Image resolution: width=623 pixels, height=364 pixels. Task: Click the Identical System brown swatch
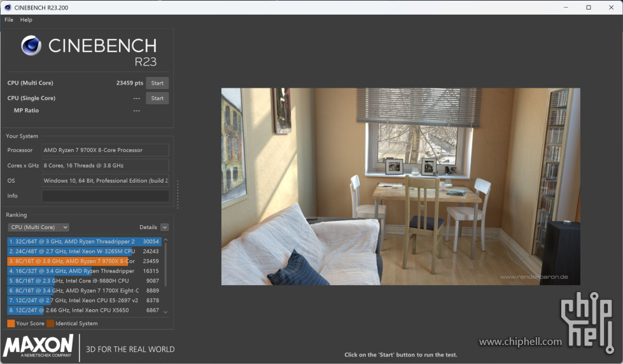tap(50, 323)
